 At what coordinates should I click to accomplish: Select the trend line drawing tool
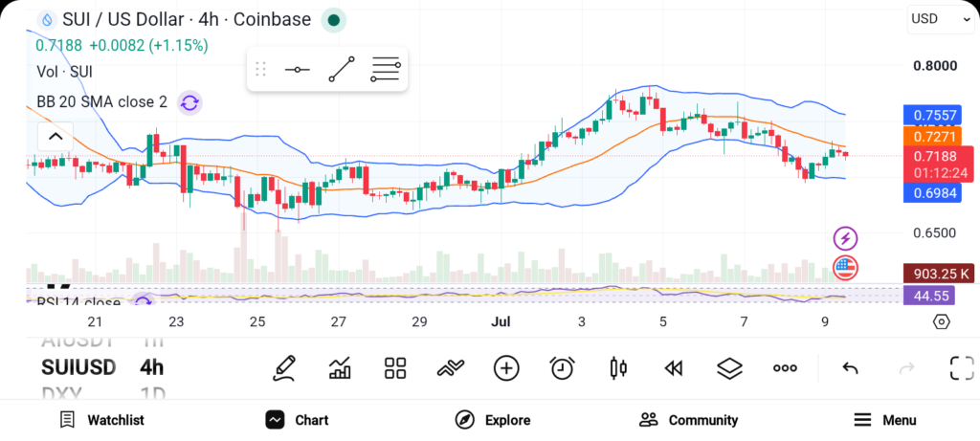[x=342, y=69]
